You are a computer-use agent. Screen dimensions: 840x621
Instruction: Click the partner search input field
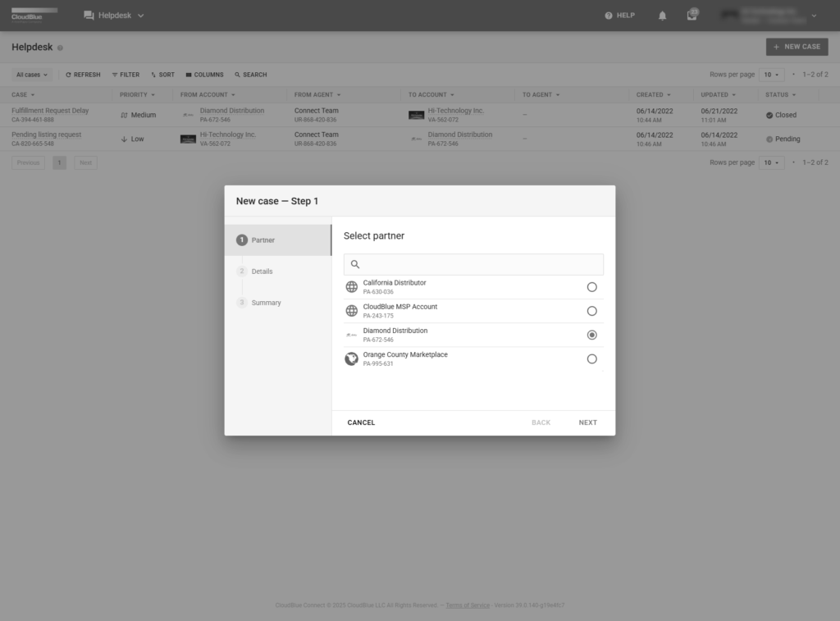pyautogui.click(x=480, y=264)
